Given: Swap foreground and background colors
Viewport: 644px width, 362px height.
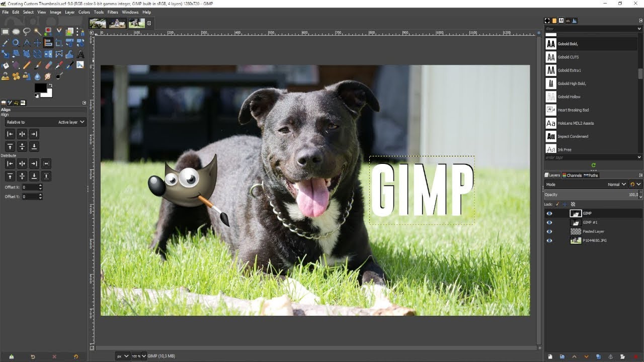Looking at the screenshot, I should pos(51,85).
